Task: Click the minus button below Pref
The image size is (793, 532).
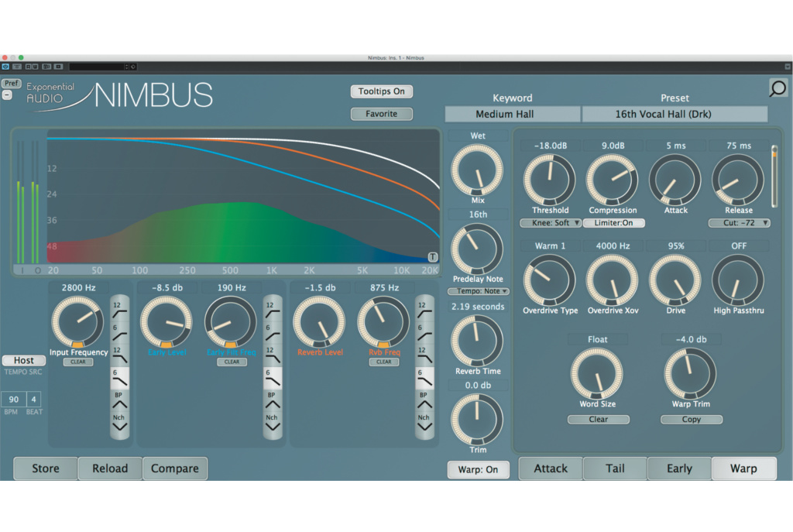Action: tap(8, 94)
